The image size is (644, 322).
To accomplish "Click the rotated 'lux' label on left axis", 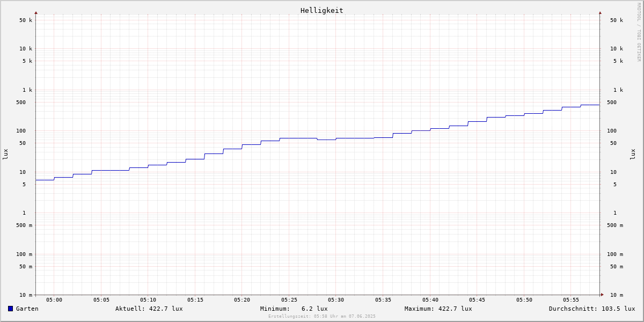I will point(5,155).
